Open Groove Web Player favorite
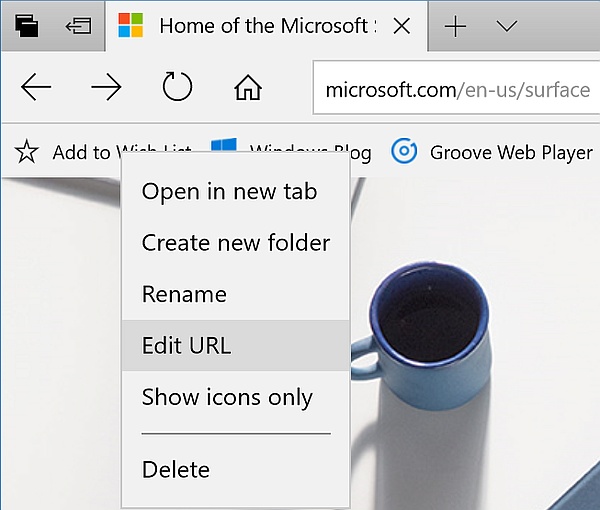Screen dimensions: 600x510 click(492, 152)
